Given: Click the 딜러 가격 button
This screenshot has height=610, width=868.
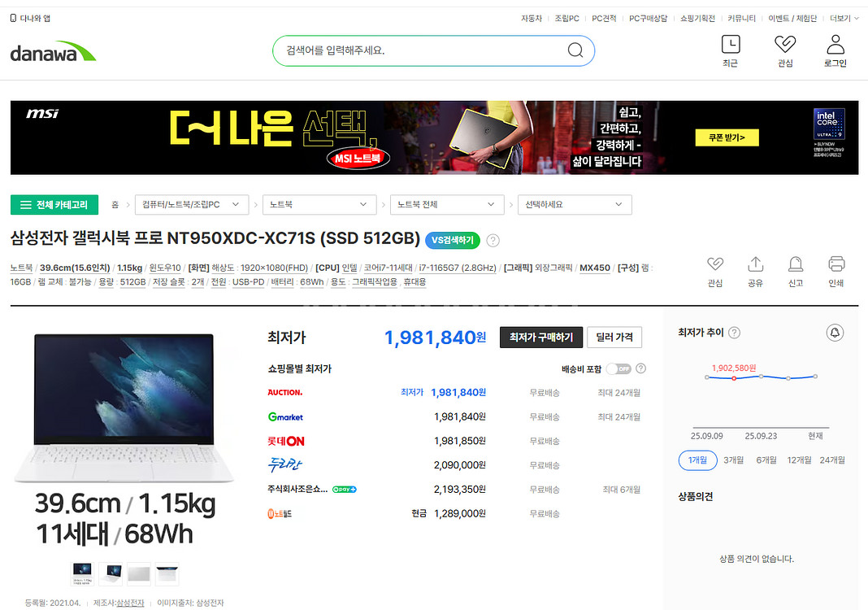Looking at the screenshot, I should [614, 337].
